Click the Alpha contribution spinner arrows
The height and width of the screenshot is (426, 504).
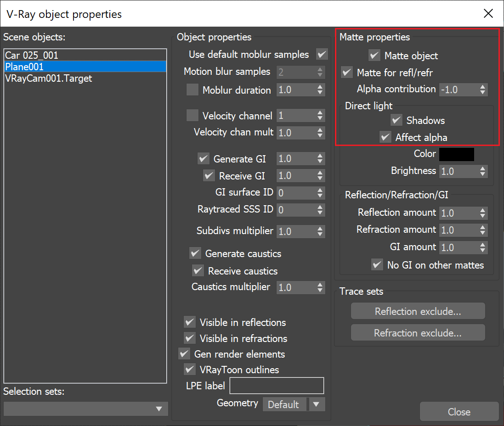click(482, 90)
